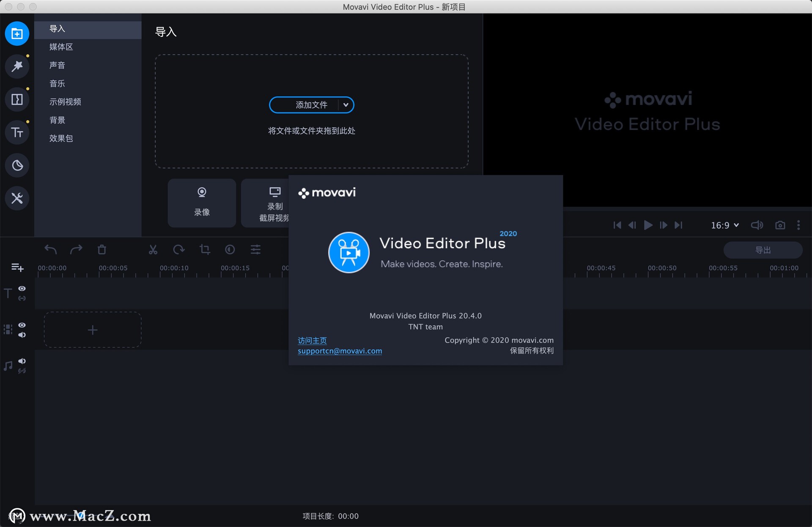
Task: Open the More Tools wrench icon
Action: (17, 198)
